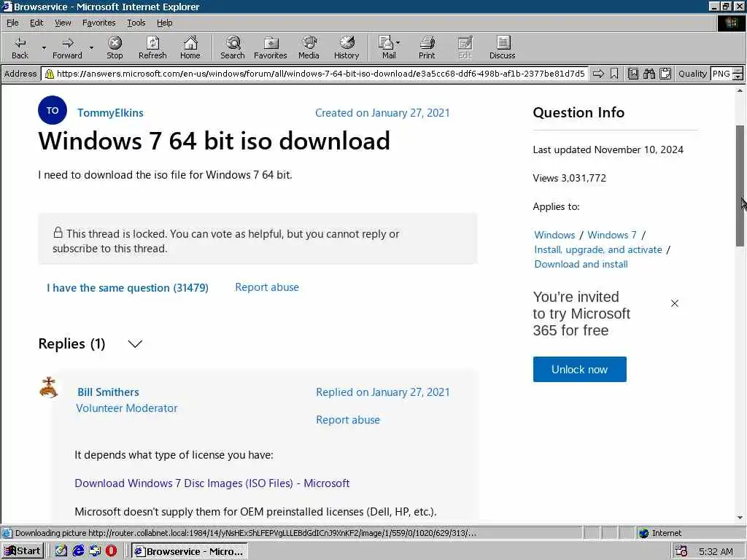
Task: Open the Start menu
Action: [23, 551]
